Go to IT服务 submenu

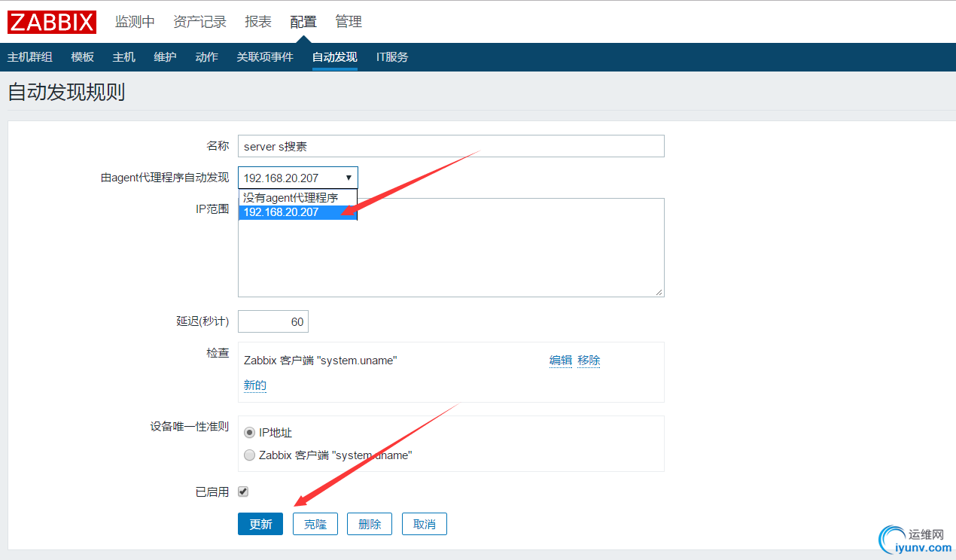click(x=392, y=57)
